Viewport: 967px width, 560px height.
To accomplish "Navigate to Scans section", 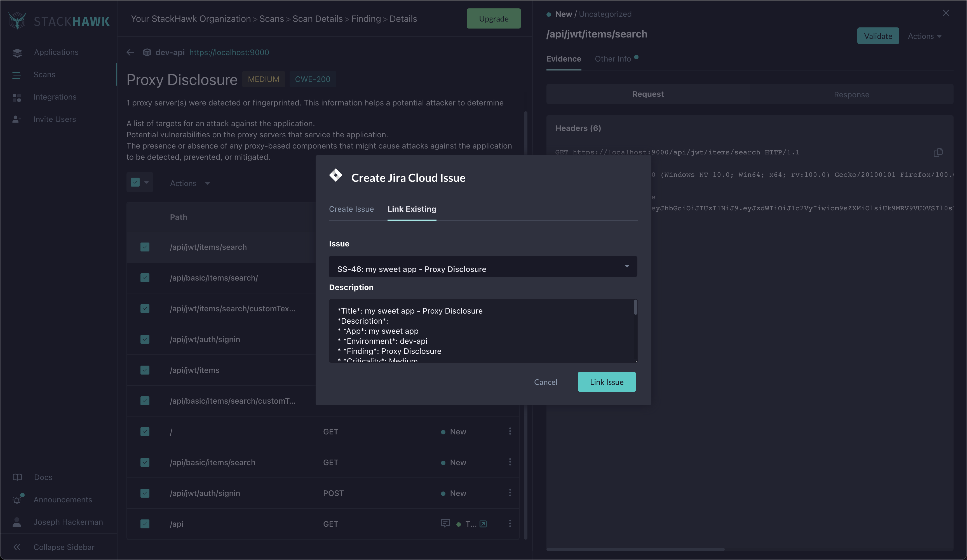I will tap(44, 75).
